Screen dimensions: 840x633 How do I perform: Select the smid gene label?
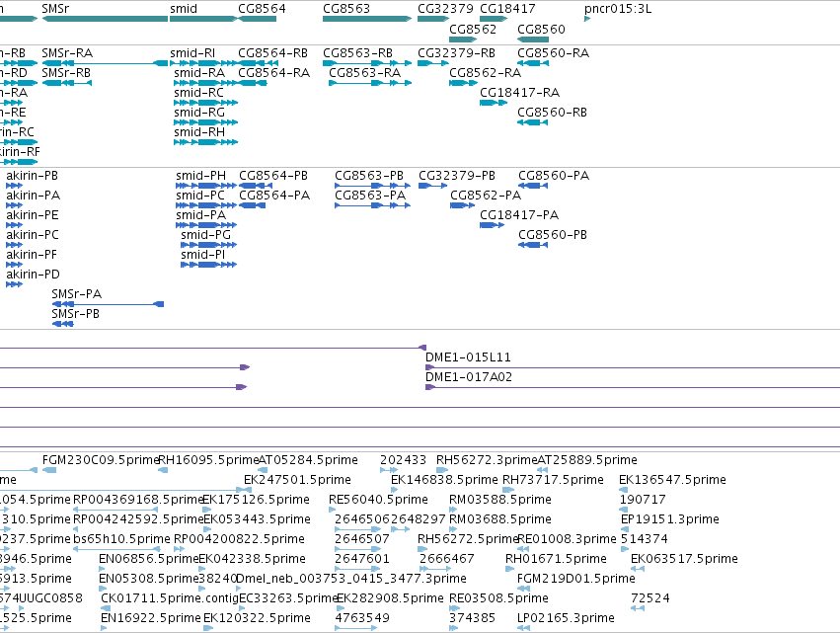point(184,9)
